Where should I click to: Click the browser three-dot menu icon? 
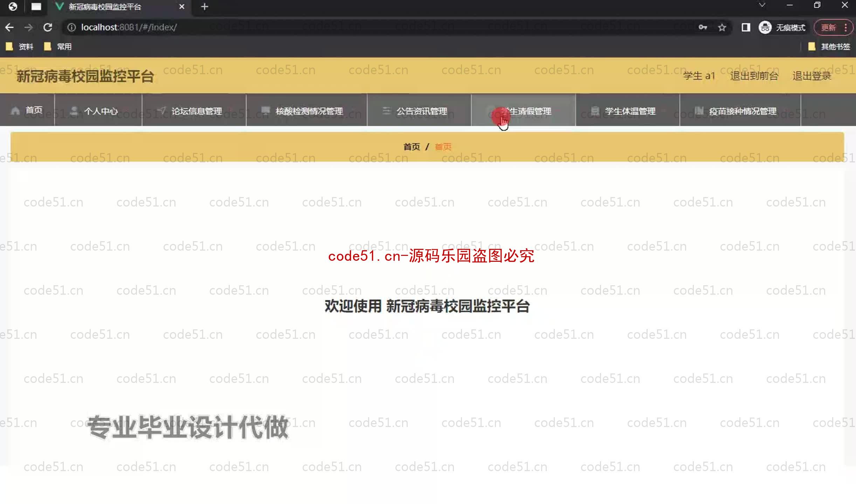[846, 27]
